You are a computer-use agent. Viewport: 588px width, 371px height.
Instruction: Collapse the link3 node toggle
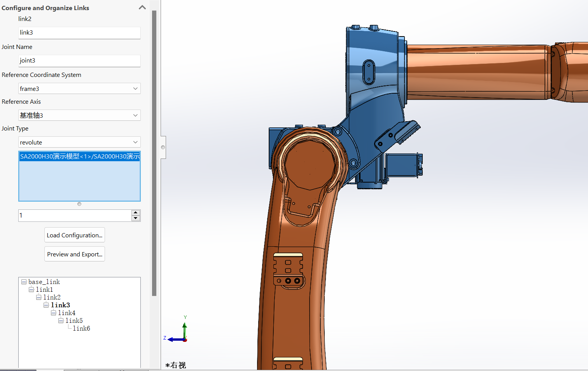click(46, 305)
